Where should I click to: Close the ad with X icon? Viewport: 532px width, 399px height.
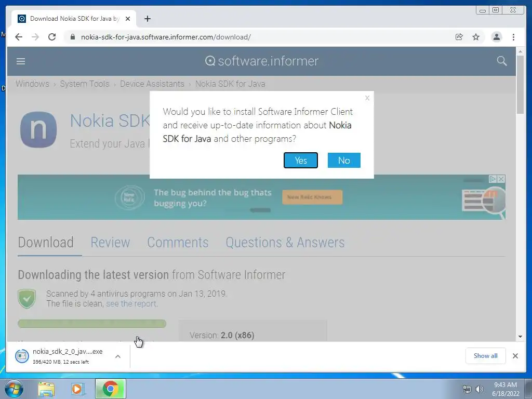(x=501, y=179)
